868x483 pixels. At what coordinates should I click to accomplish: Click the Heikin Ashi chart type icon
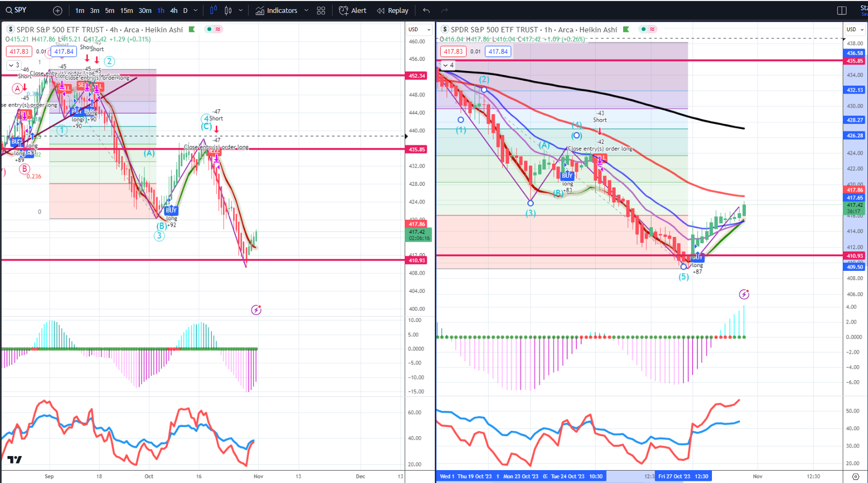(x=228, y=10)
